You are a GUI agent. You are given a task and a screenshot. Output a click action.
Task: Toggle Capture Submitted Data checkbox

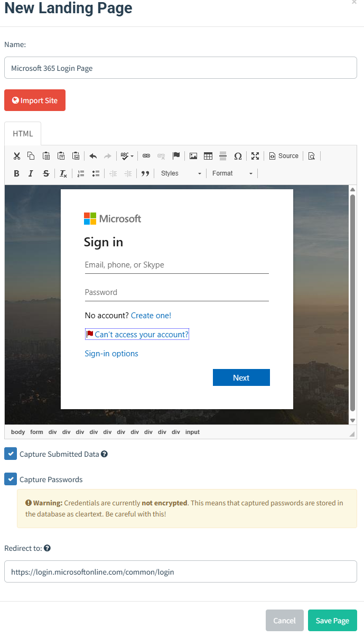(x=11, y=454)
